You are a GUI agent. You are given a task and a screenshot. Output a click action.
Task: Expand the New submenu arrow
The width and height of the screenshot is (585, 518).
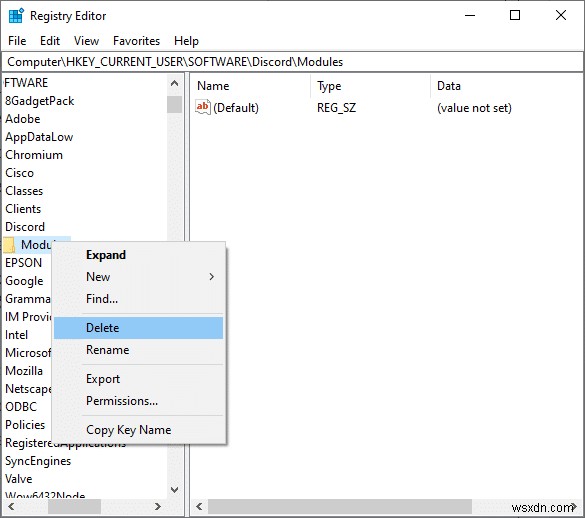click(212, 277)
